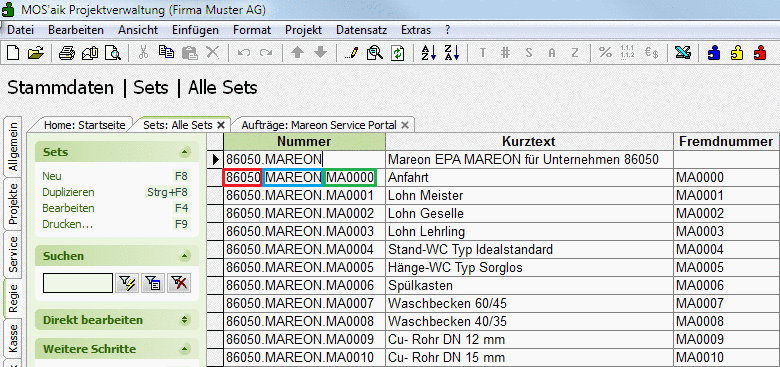
Task: Open the Ansicht menu
Action: point(138,30)
